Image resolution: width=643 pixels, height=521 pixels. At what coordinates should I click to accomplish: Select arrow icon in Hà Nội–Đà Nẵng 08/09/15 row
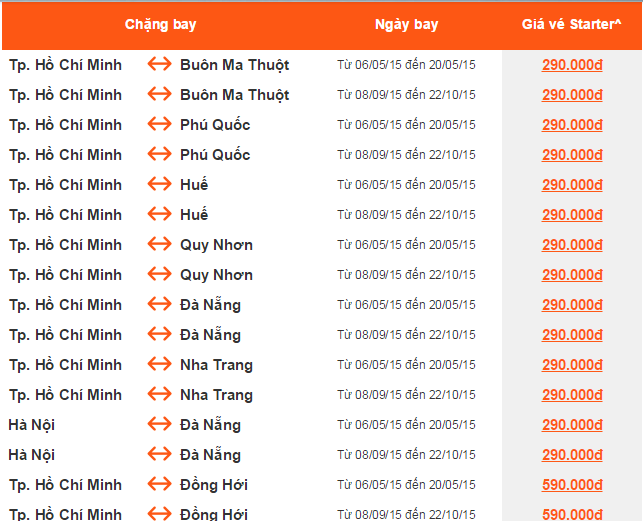[160, 455]
